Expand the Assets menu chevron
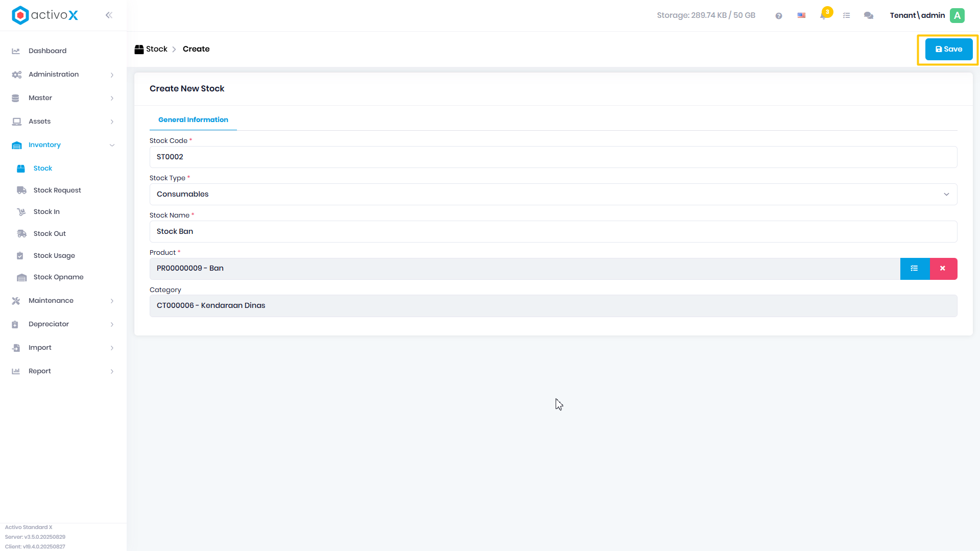The width and height of the screenshot is (980, 551). coord(112,122)
